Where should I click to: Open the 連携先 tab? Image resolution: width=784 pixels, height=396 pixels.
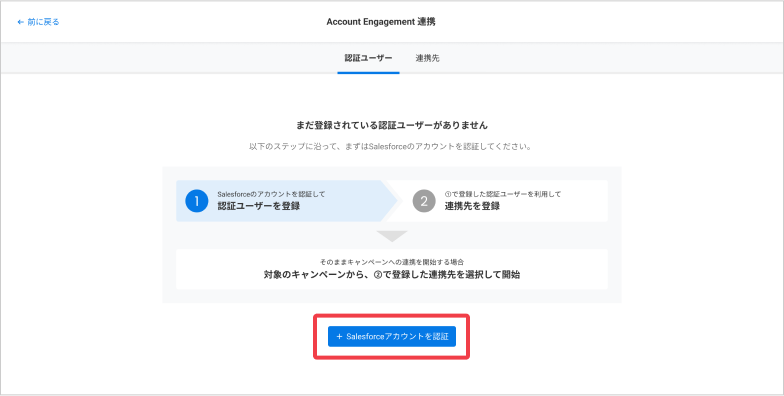(427, 58)
